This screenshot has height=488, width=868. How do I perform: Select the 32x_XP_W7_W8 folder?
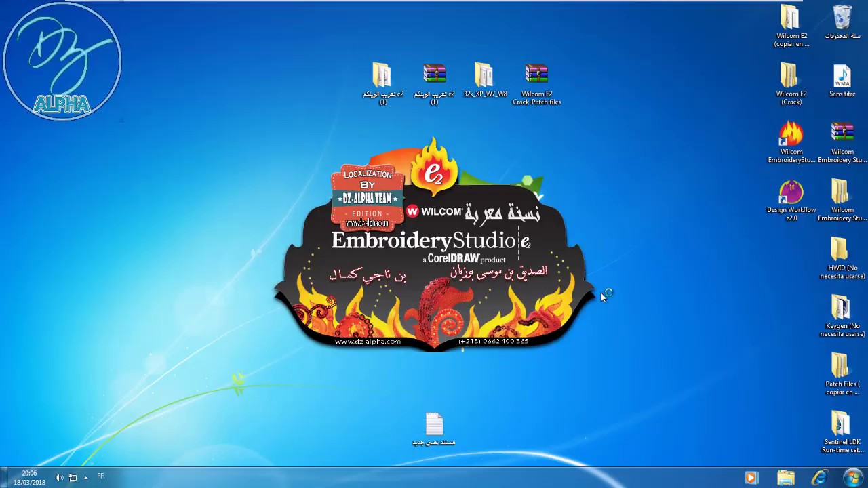485,80
